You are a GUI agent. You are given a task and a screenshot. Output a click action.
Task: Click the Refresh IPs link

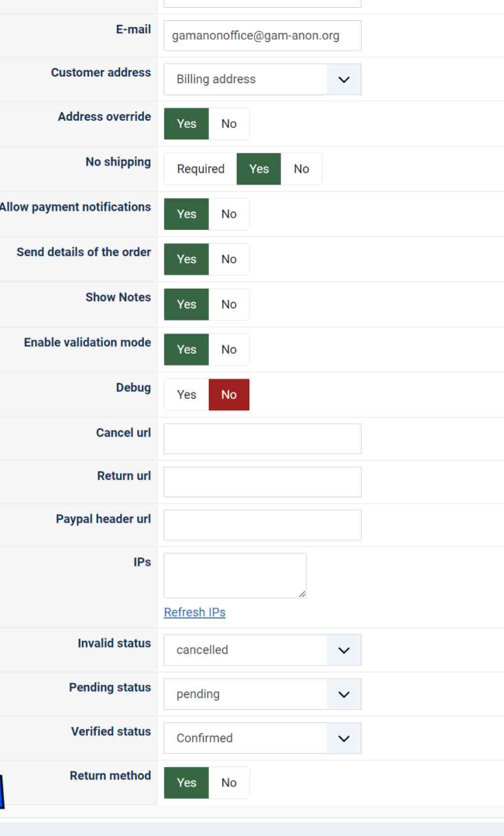[195, 612]
